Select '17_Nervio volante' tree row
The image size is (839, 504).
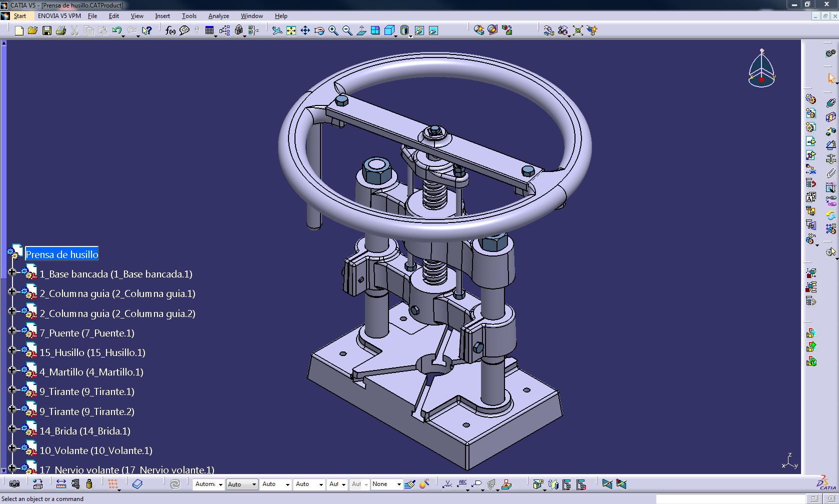pyautogui.click(x=127, y=469)
